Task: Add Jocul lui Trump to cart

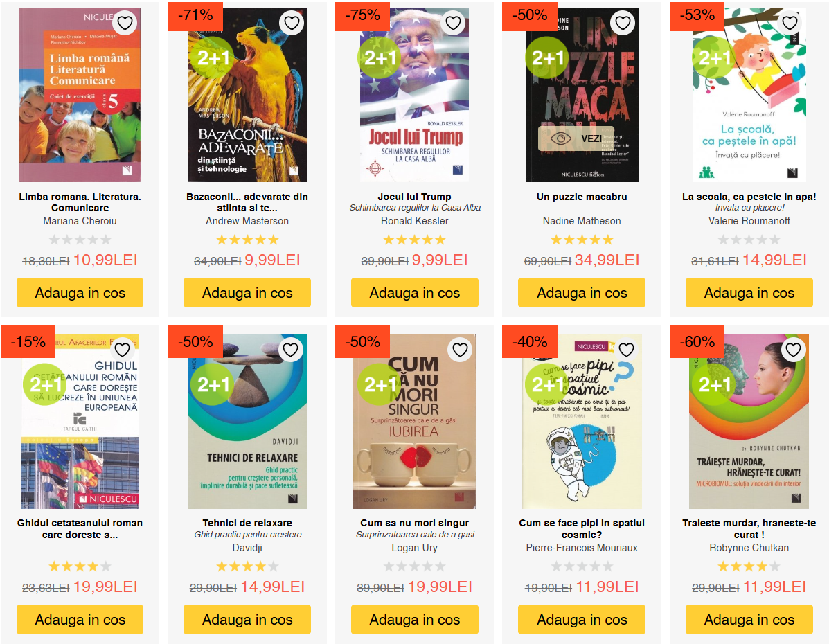Action: tap(414, 292)
